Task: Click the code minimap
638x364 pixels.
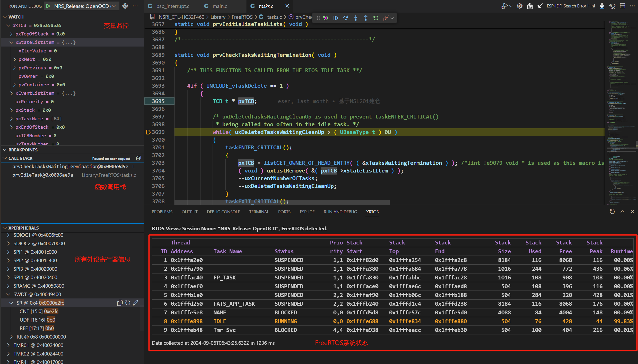Action: [x=621, y=113]
